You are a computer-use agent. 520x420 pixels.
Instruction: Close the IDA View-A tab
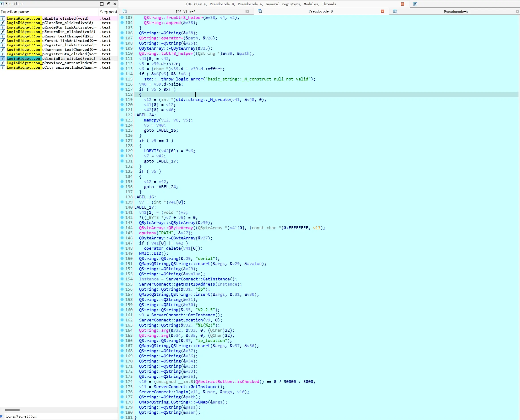point(247,12)
